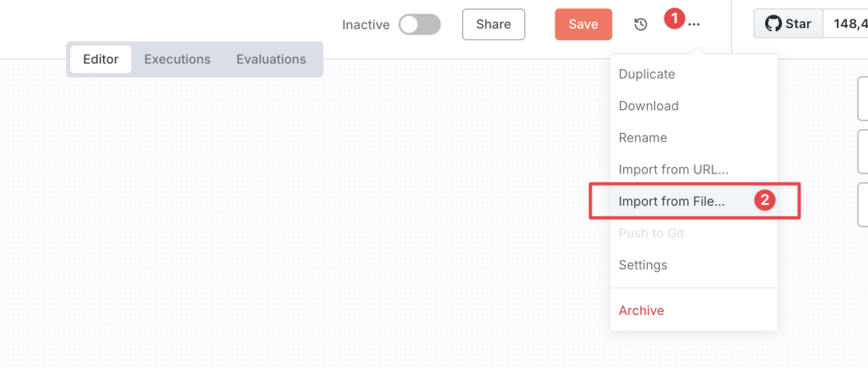Click the Share button
Viewport: 868px width, 368px height.
click(x=493, y=24)
